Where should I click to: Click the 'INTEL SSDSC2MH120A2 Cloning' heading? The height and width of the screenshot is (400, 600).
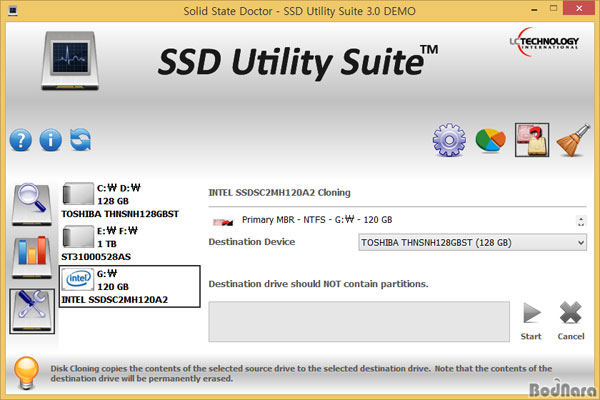[279, 193]
